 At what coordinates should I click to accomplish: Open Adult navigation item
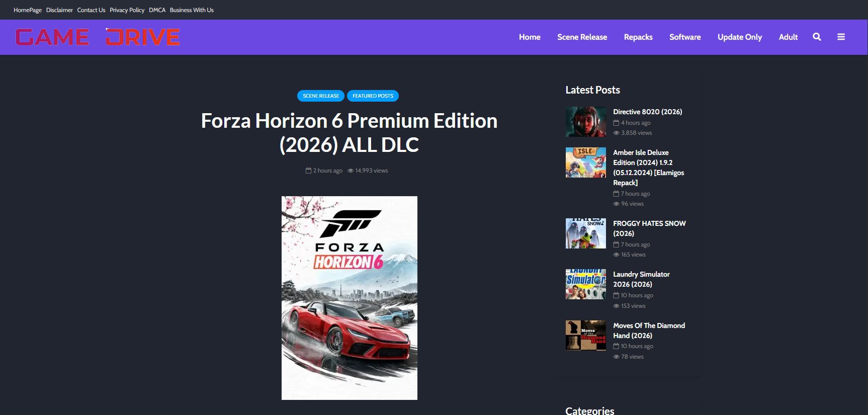[788, 37]
